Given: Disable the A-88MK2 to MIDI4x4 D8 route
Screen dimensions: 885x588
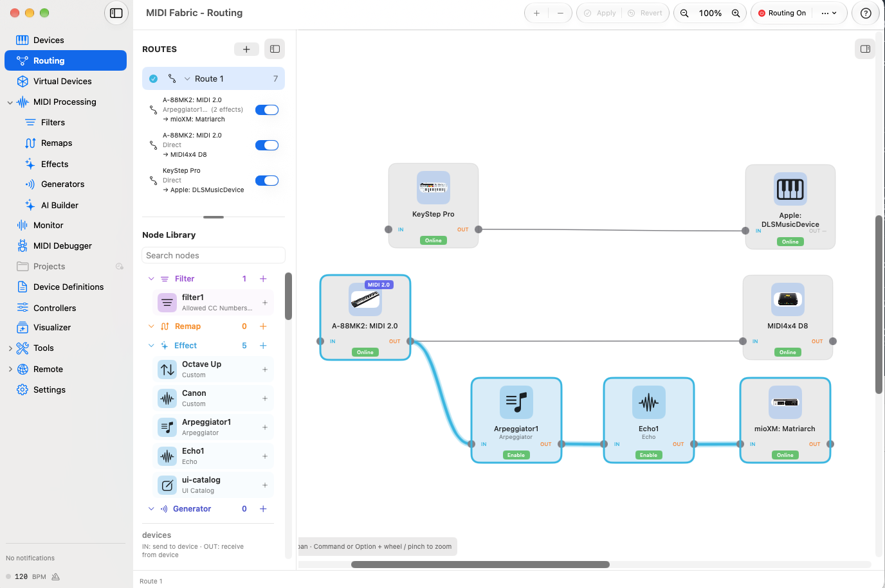Looking at the screenshot, I should click(x=267, y=145).
